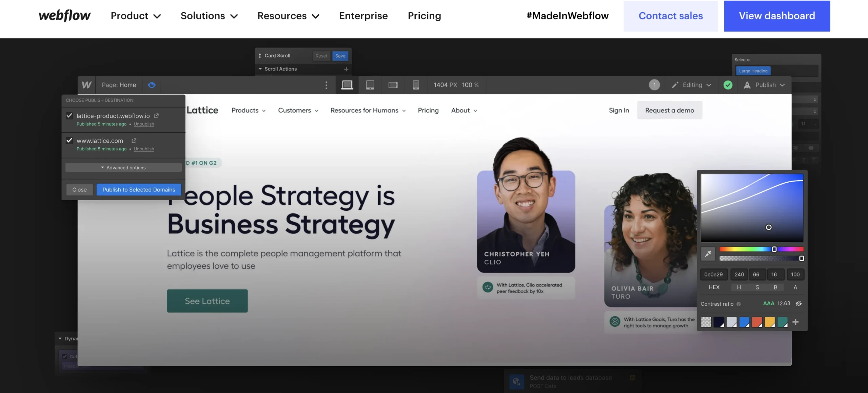The width and height of the screenshot is (868, 393).
Task: Toggle www.lattice.com domain checkbox
Action: [x=70, y=141]
